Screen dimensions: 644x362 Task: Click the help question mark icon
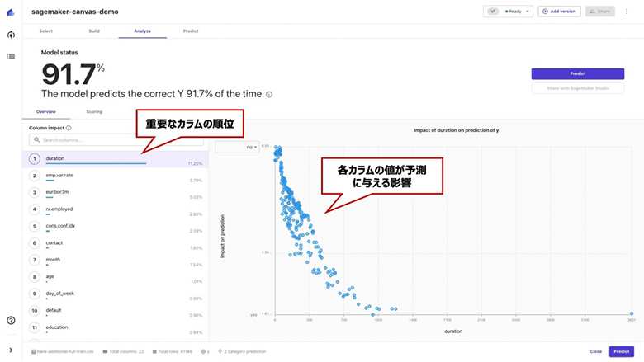pyautogui.click(x=11, y=320)
